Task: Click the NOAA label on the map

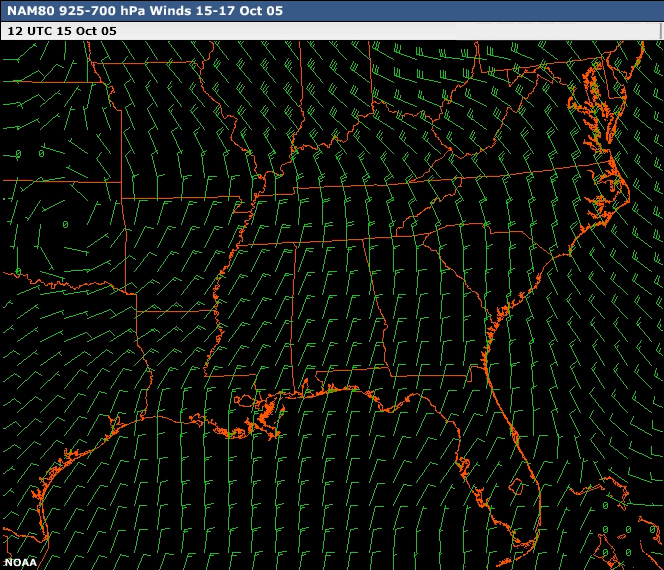Action: coord(20,562)
